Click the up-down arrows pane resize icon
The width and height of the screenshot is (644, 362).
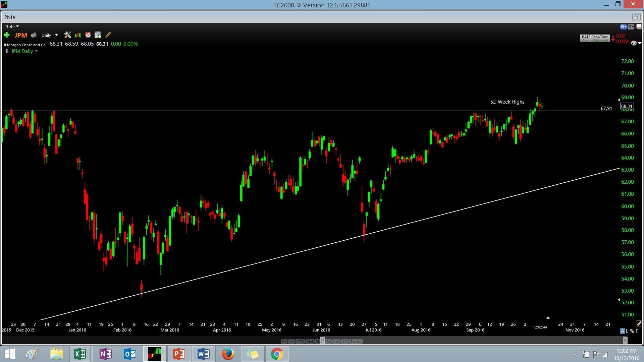7,51
